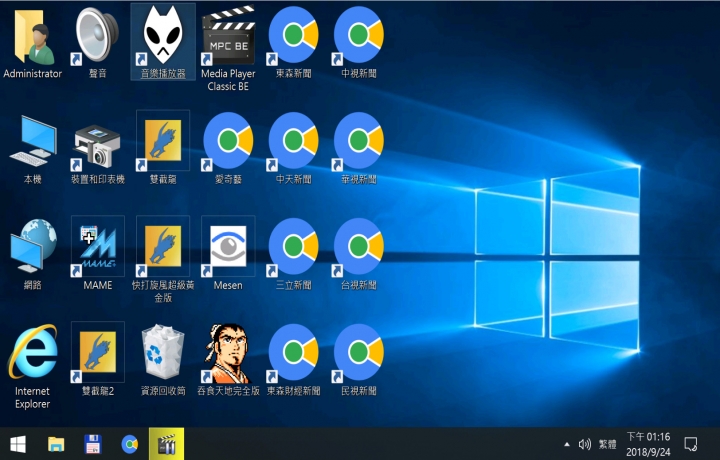Launch the 雙截龍 game shortcut
This screenshot has width=720, height=460.
163,140
